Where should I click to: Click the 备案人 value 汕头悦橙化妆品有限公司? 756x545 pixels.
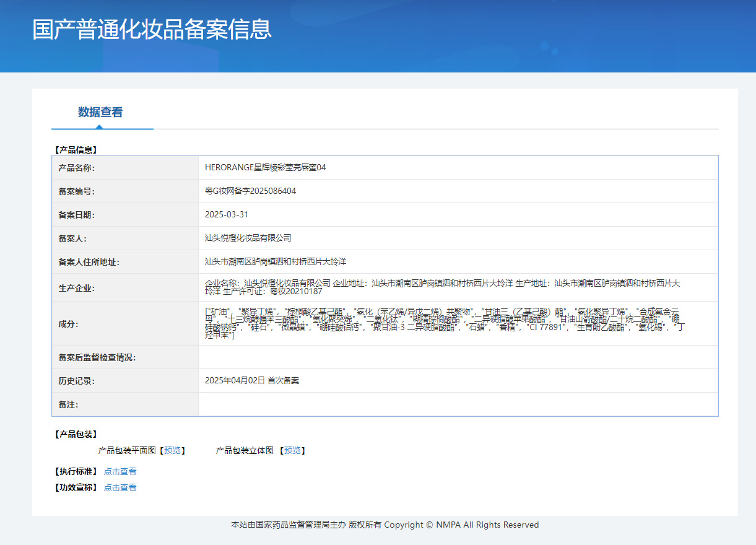(x=248, y=238)
